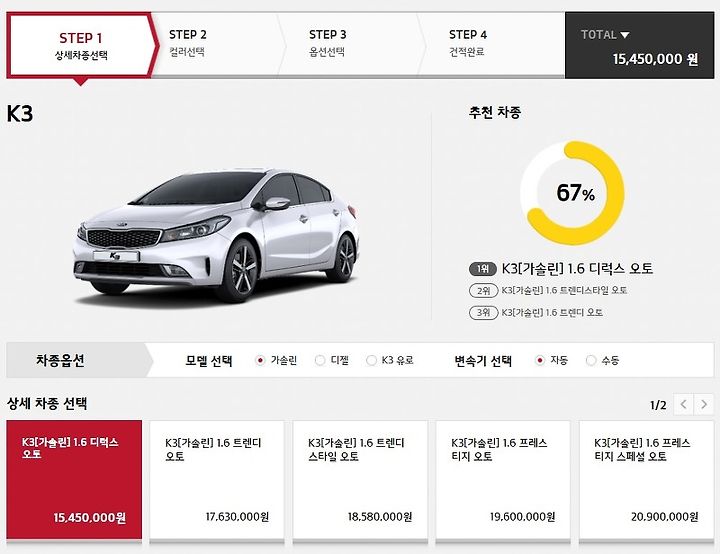
Task: Select K3 1.6 프레스티지 스페셜 오토 card
Action: click(x=646, y=480)
